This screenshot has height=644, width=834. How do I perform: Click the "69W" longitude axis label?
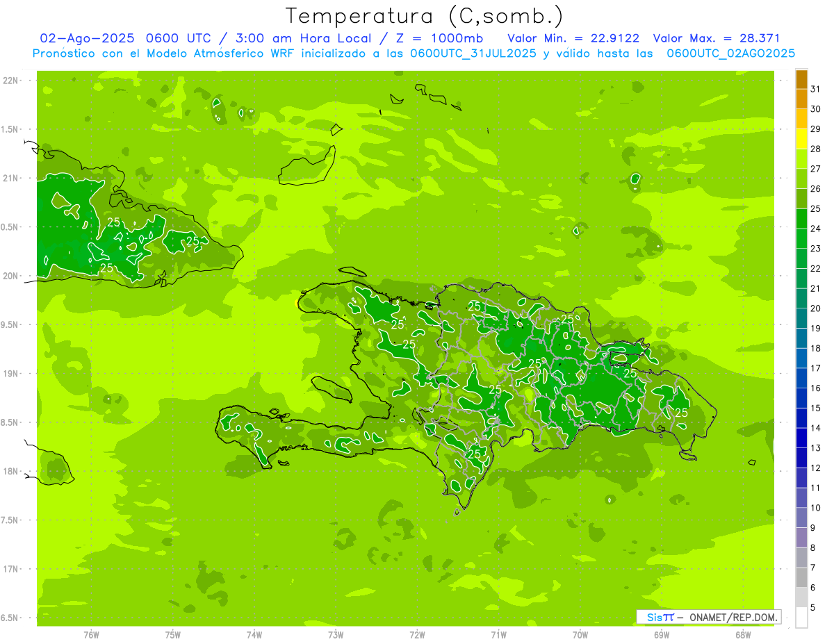point(662,635)
